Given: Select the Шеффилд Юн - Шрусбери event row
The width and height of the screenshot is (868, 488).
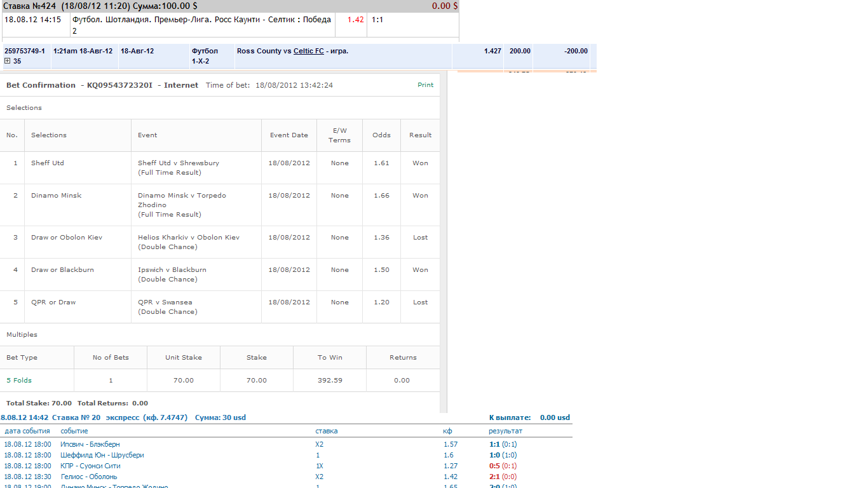Looking at the screenshot, I should click(x=102, y=456).
